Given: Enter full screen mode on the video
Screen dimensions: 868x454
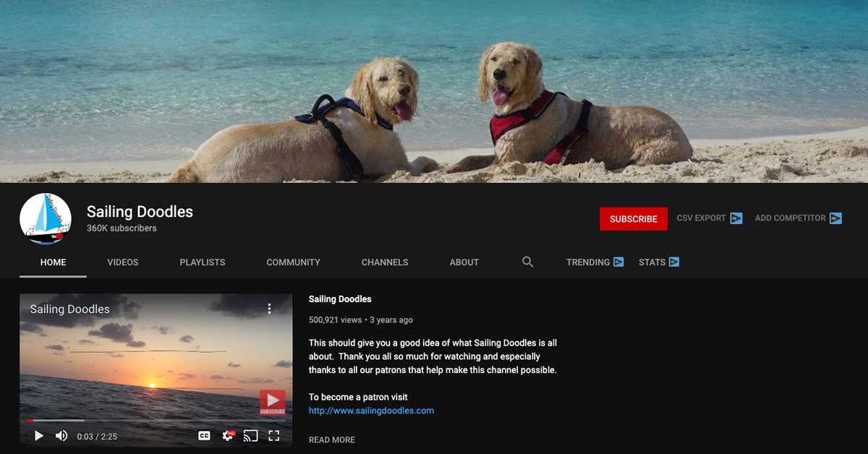Looking at the screenshot, I should pyautogui.click(x=274, y=436).
